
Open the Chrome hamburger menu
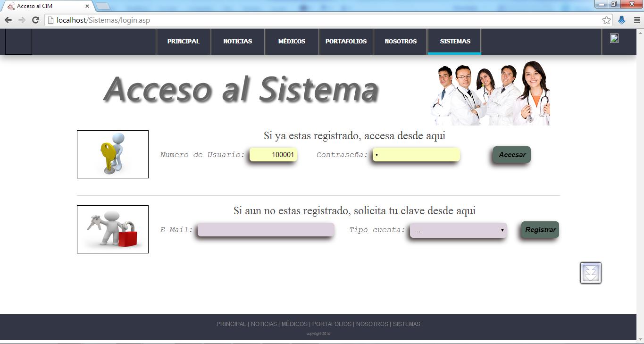pyautogui.click(x=636, y=20)
